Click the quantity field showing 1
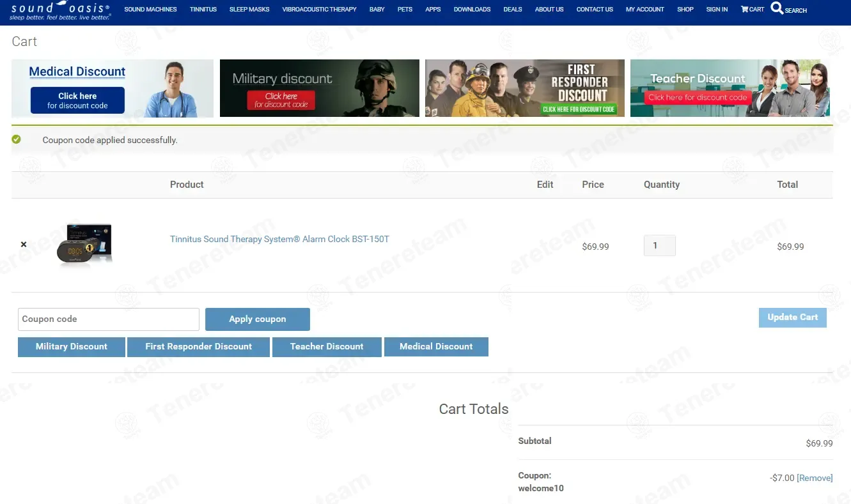 point(659,246)
